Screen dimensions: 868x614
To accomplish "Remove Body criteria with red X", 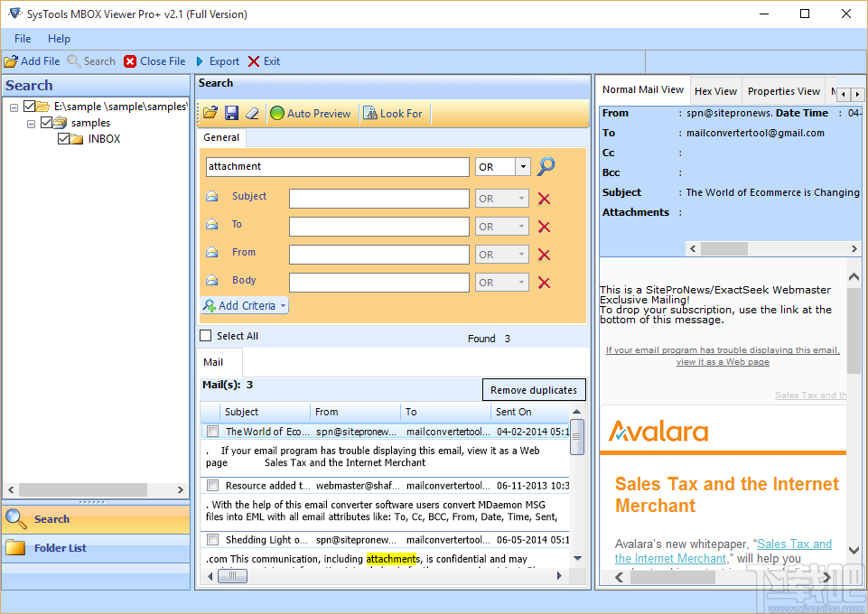I will [544, 284].
